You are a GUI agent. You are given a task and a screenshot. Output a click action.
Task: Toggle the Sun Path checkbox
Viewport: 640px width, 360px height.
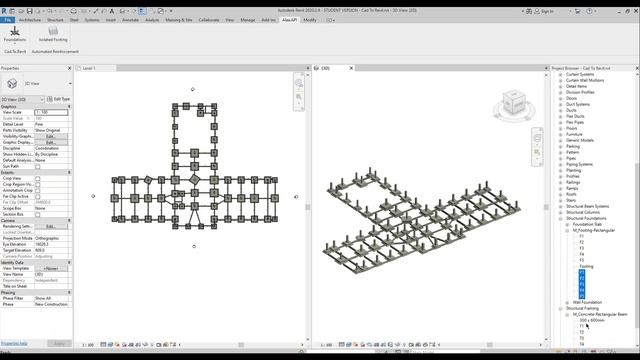point(38,167)
